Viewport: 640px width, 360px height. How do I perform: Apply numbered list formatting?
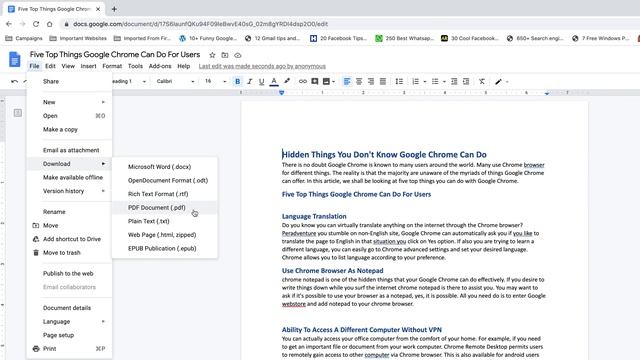[416, 82]
